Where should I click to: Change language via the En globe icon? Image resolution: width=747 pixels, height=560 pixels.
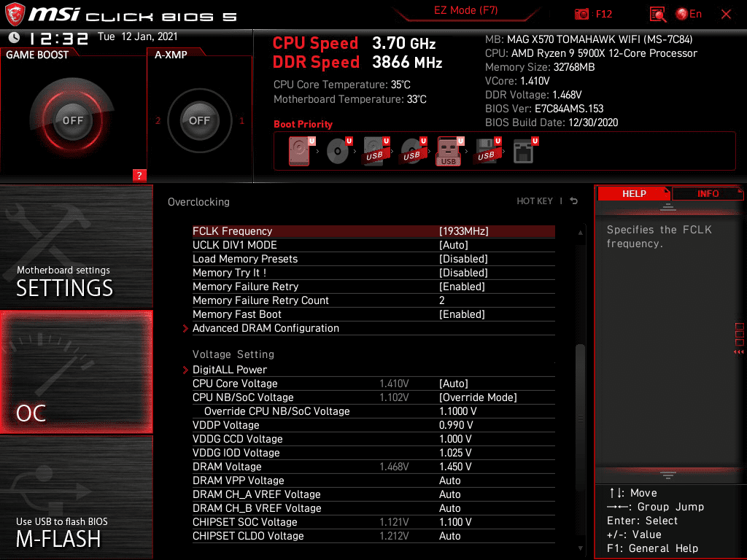pyautogui.click(x=689, y=14)
